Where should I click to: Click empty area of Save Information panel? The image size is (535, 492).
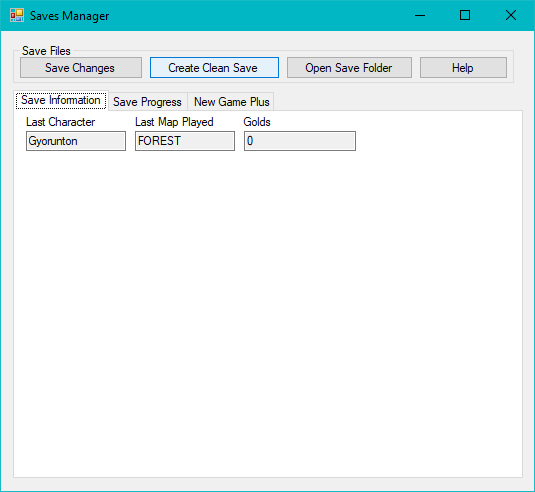(268, 307)
